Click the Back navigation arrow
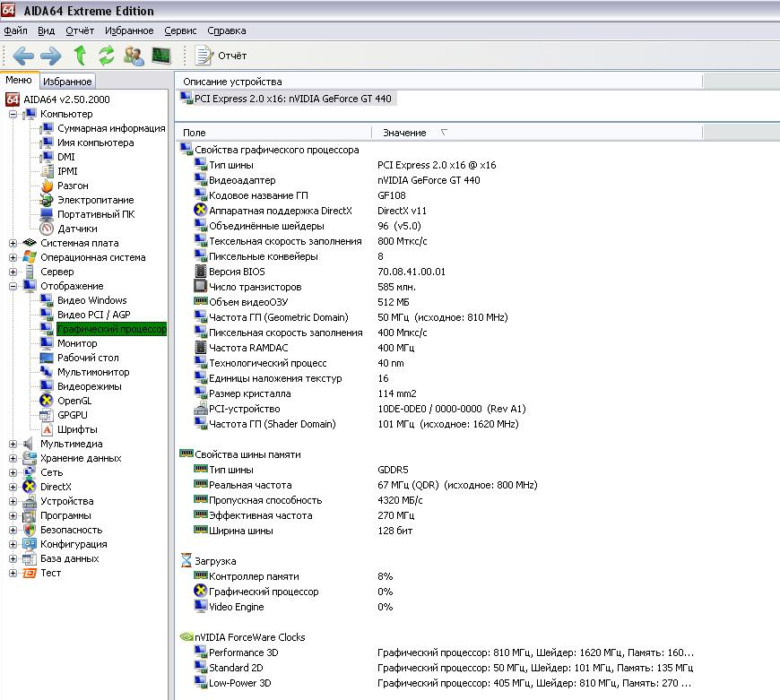The width and height of the screenshot is (780, 700). pyautogui.click(x=23, y=56)
